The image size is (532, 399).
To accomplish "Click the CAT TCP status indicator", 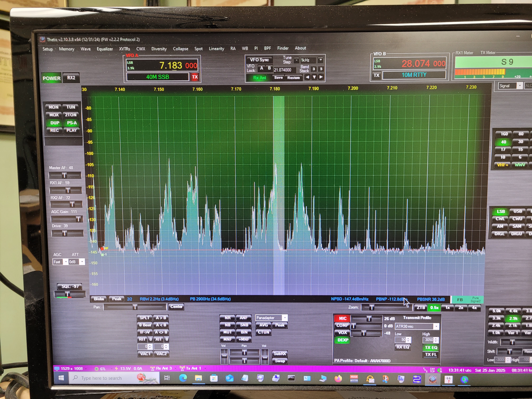I will point(432,370).
